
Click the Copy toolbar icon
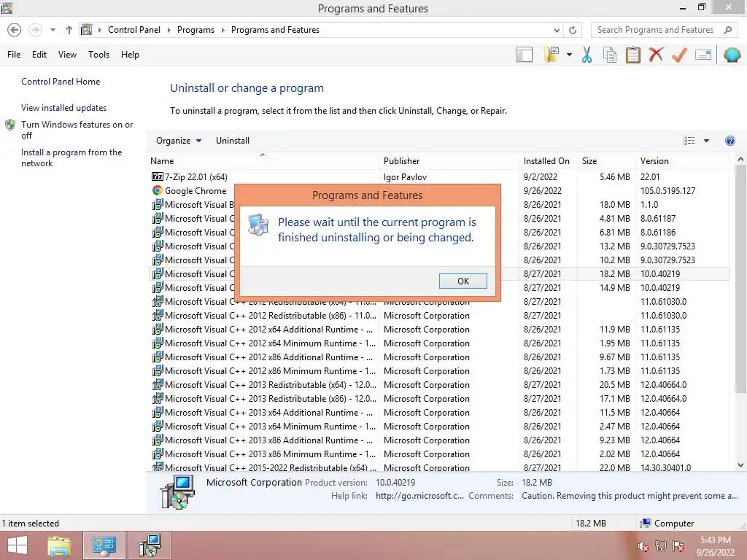tap(609, 55)
